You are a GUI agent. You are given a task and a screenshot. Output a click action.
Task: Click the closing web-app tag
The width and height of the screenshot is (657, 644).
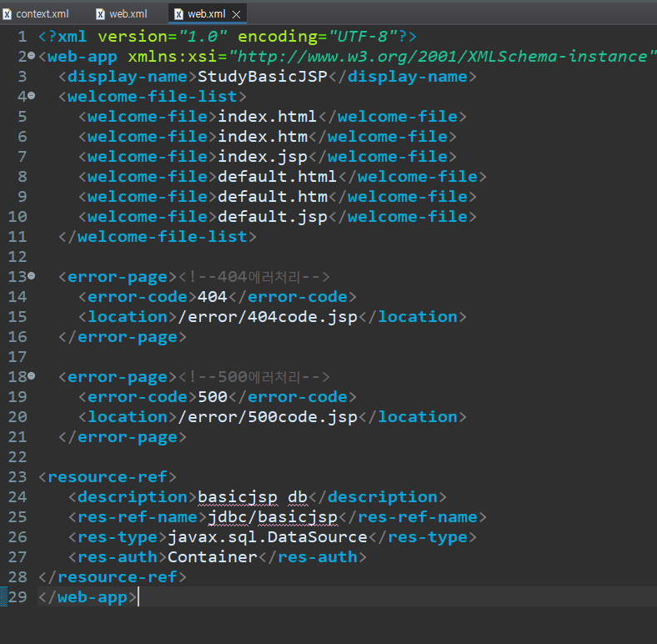(88, 597)
